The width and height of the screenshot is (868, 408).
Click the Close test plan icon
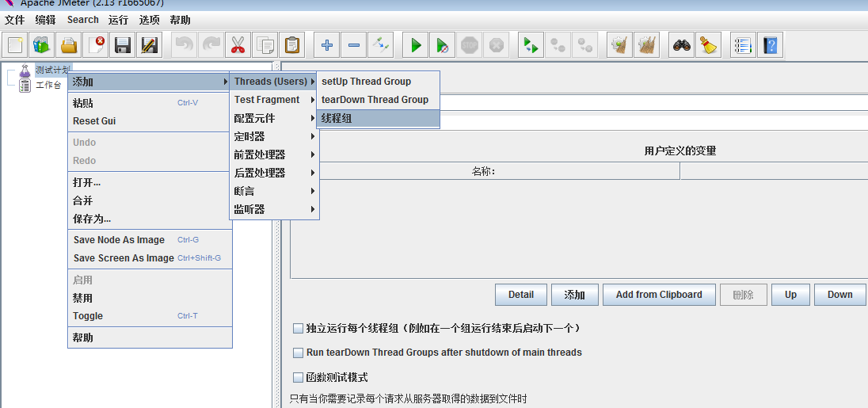95,45
